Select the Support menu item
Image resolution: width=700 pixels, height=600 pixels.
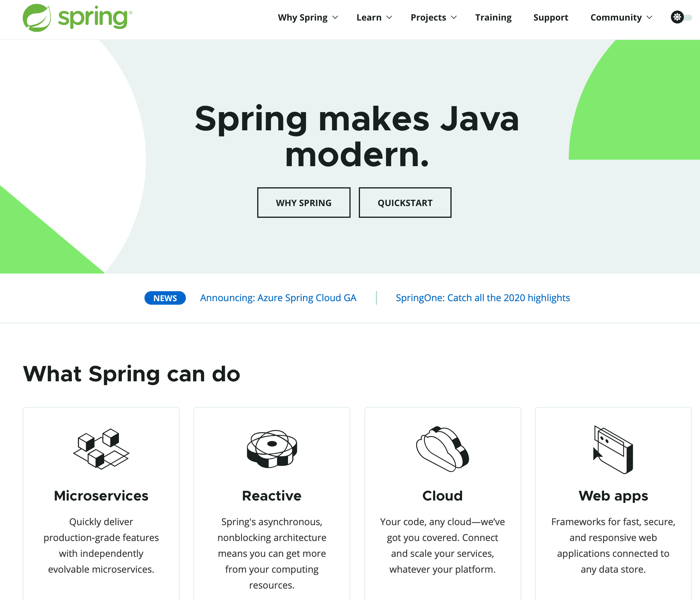tap(551, 17)
